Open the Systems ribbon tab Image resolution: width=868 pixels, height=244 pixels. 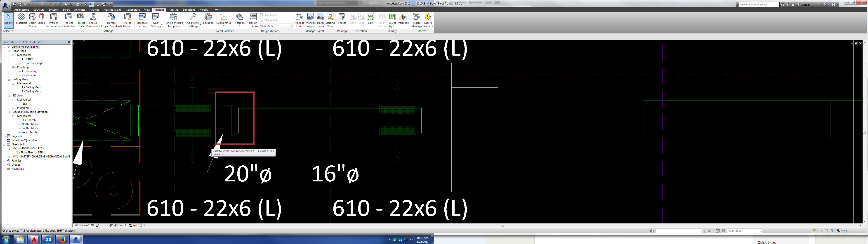53,10
